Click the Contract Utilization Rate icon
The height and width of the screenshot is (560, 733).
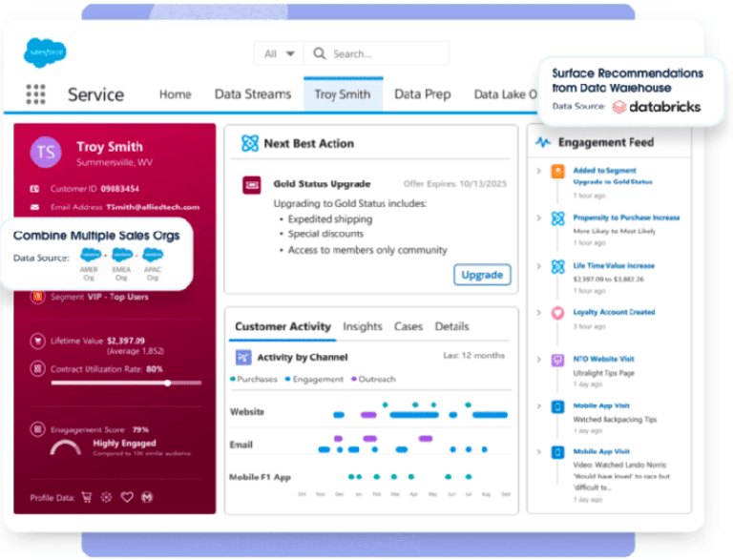(37, 369)
